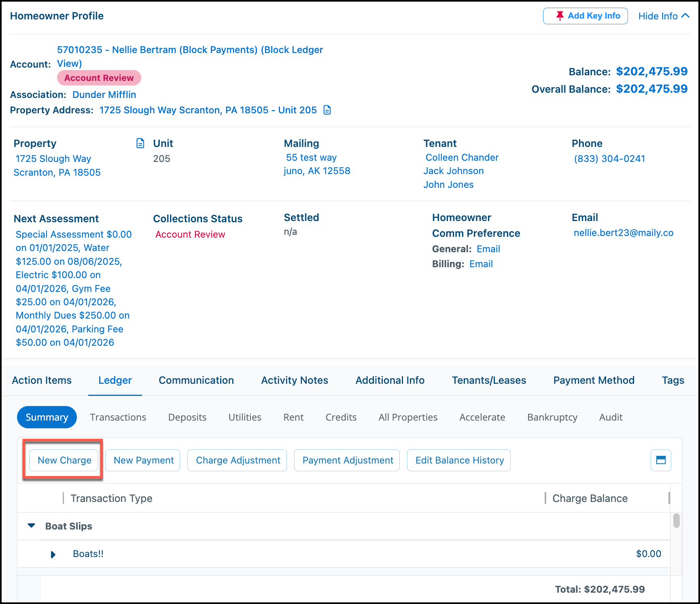Open Charge Adjustment
700x604 pixels.
coord(237,460)
